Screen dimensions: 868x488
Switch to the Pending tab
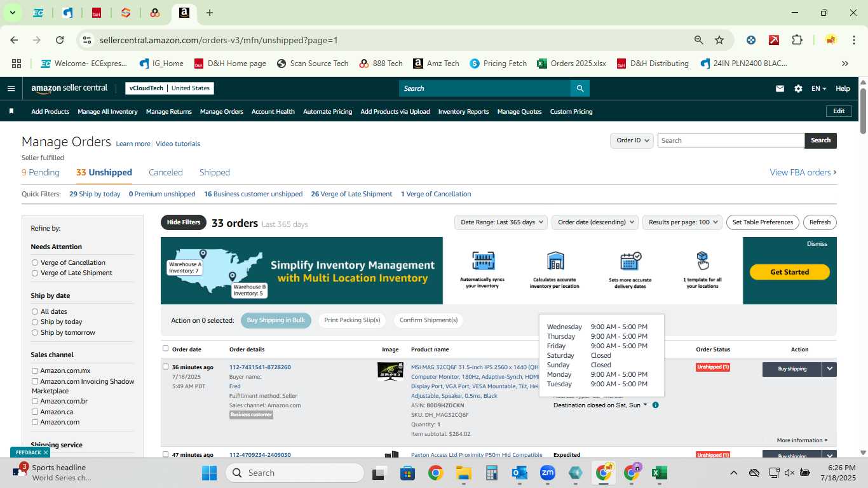(41, 172)
